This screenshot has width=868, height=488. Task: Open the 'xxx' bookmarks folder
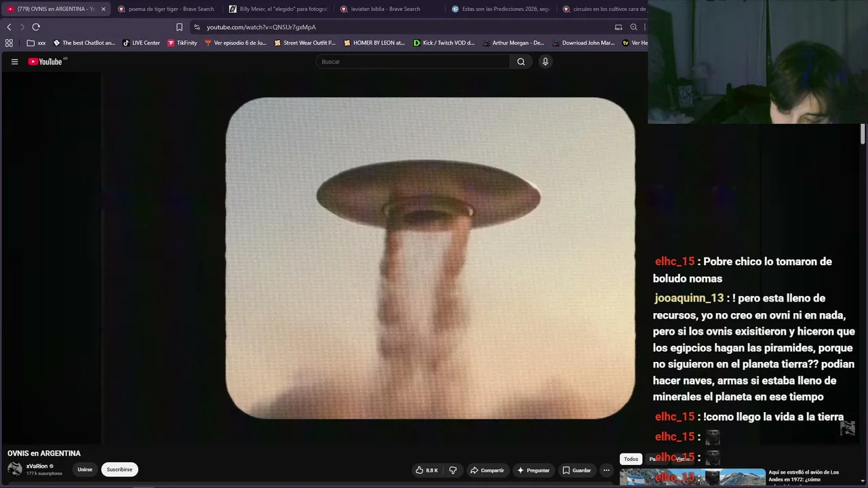[37, 43]
